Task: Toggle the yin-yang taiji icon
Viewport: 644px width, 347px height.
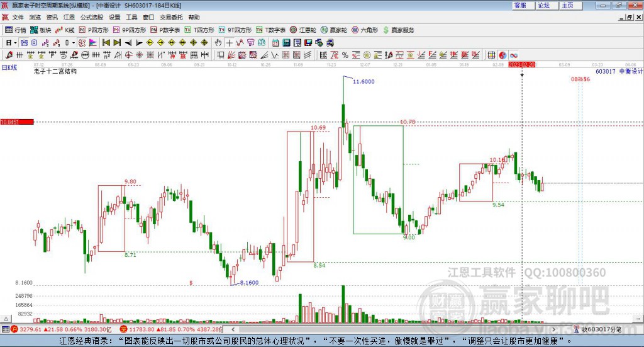Action: [502, 55]
